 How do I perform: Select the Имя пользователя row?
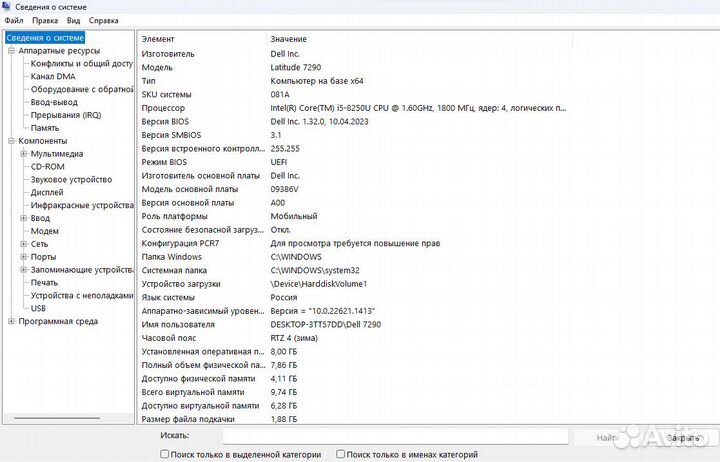(x=354, y=325)
